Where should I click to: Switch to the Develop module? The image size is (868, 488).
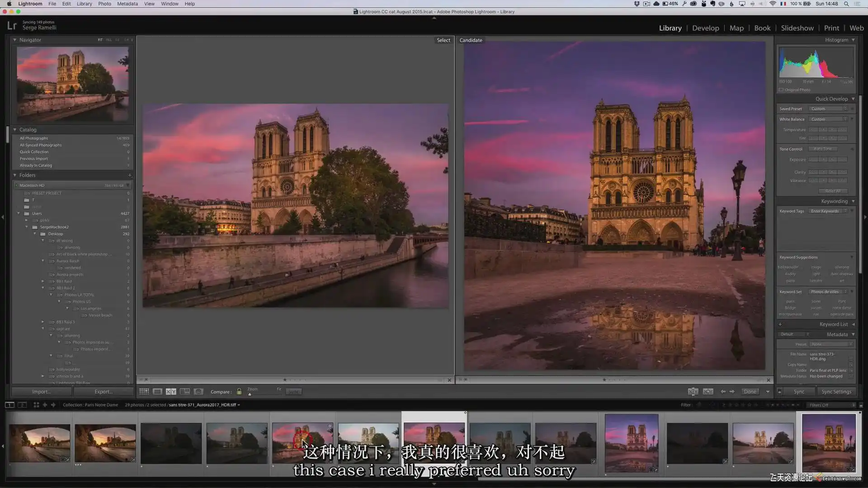point(705,28)
